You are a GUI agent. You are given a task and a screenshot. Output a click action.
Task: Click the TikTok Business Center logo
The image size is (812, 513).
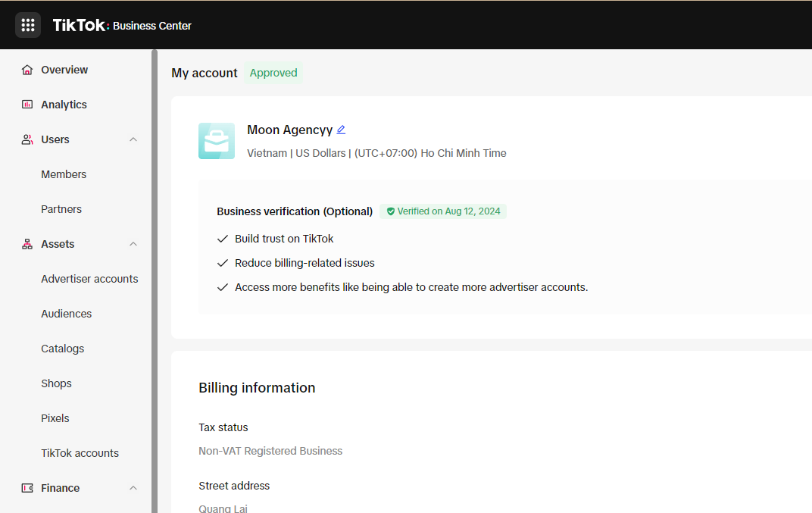pos(122,26)
